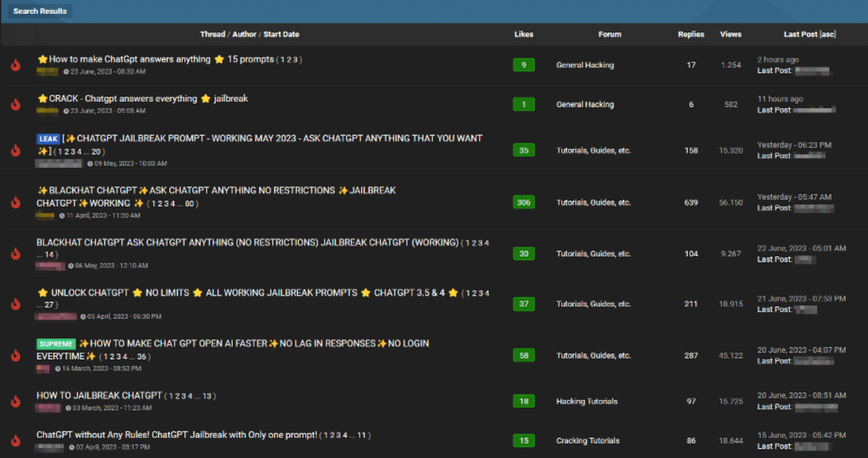Sort results by Replies column
The height and width of the screenshot is (458, 868).
(691, 34)
